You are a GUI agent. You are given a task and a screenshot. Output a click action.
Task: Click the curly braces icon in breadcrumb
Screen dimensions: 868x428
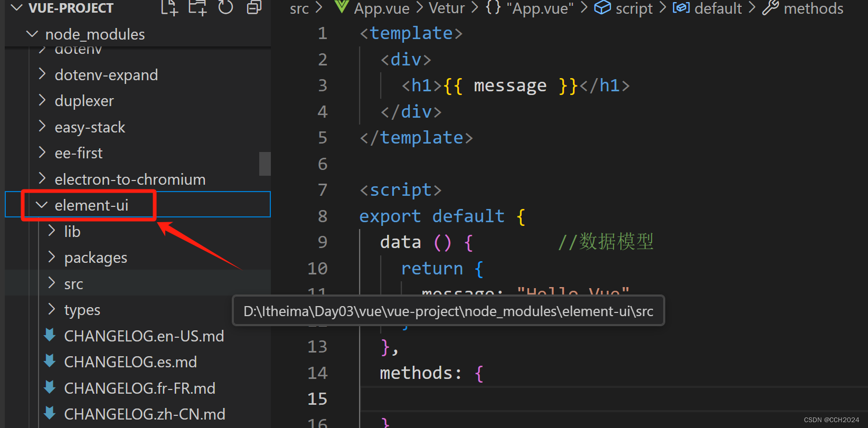point(493,7)
